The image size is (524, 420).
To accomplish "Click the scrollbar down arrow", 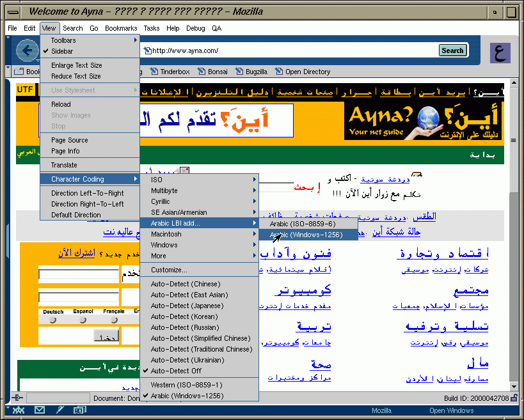I will (514, 387).
